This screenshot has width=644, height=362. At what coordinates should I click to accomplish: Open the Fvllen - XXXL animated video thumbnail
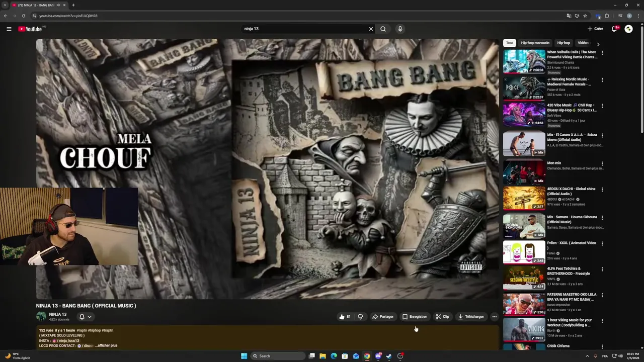click(524, 252)
